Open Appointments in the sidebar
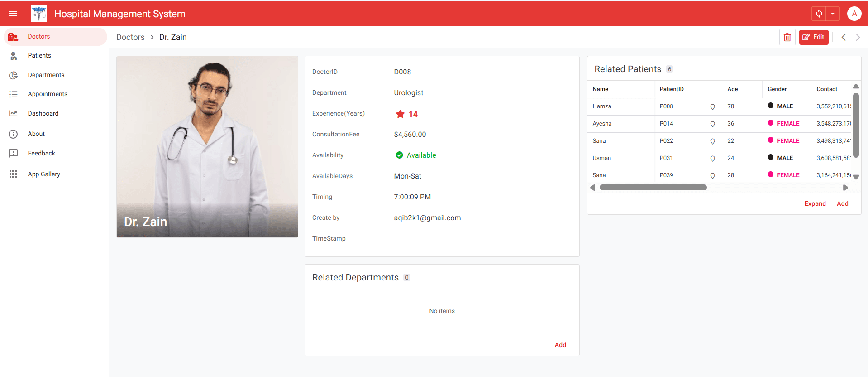 [x=55, y=94]
